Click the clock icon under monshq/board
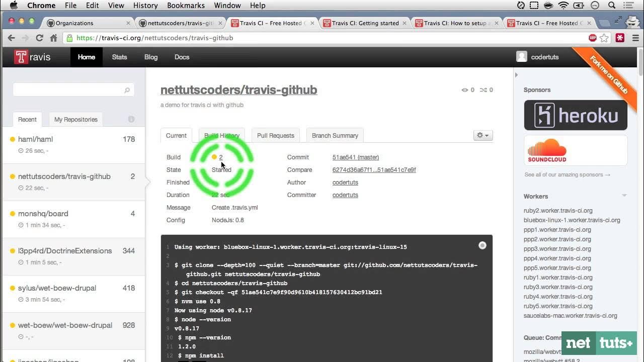The width and height of the screenshot is (644, 362). (21, 225)
